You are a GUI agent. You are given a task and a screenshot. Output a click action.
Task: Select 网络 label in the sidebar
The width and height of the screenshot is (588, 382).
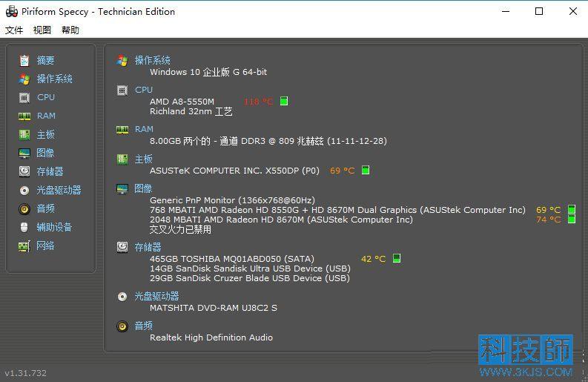[x=45, y=246]
